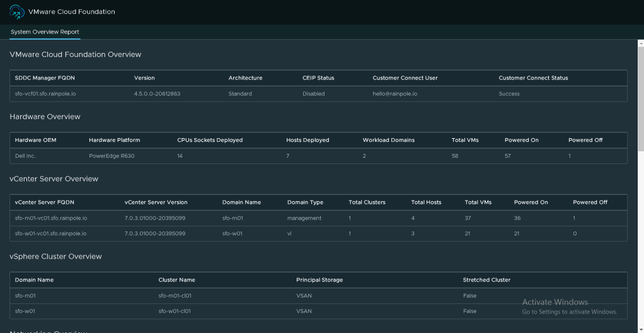Image resolution: width=644 pixels, height=333 pixels.
Task: Select the sfo-vcf01.sfo.rainpole.io FQDN cell
Action: point(45,93)
